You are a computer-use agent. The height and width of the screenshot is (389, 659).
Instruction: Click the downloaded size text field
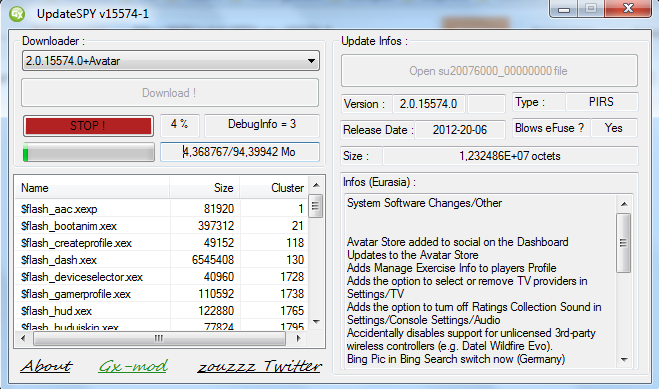coord(240,152)
